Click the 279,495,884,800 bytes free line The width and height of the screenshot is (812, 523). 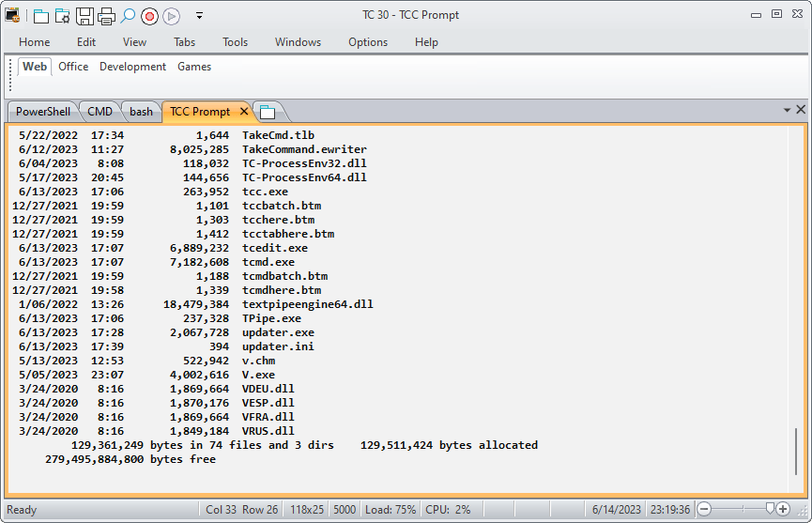tap(130, 459)
